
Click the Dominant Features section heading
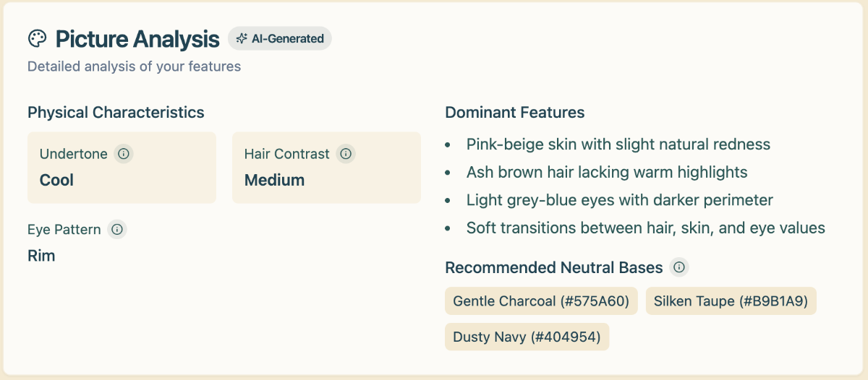(515, 113)
